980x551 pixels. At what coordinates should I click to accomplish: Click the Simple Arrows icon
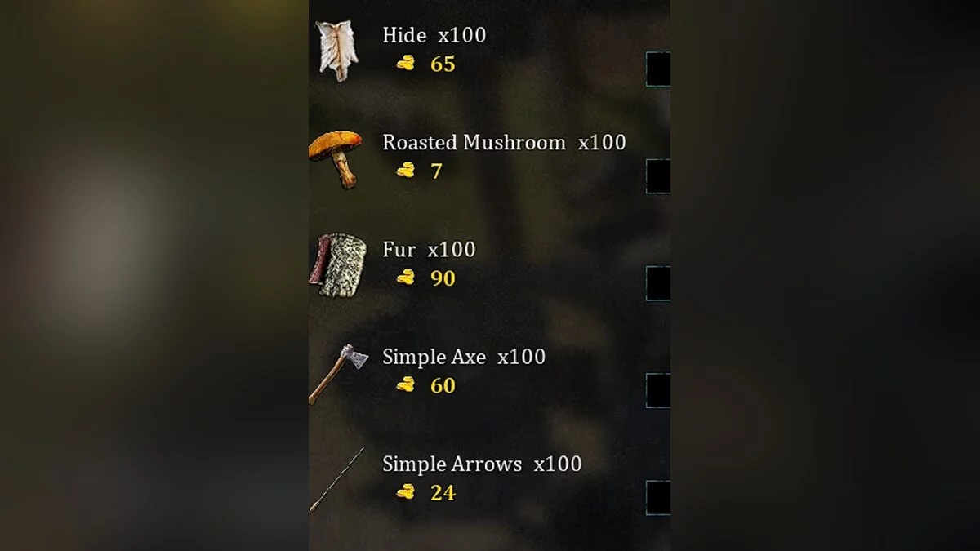pyautogui.click(x=336, y=480)
